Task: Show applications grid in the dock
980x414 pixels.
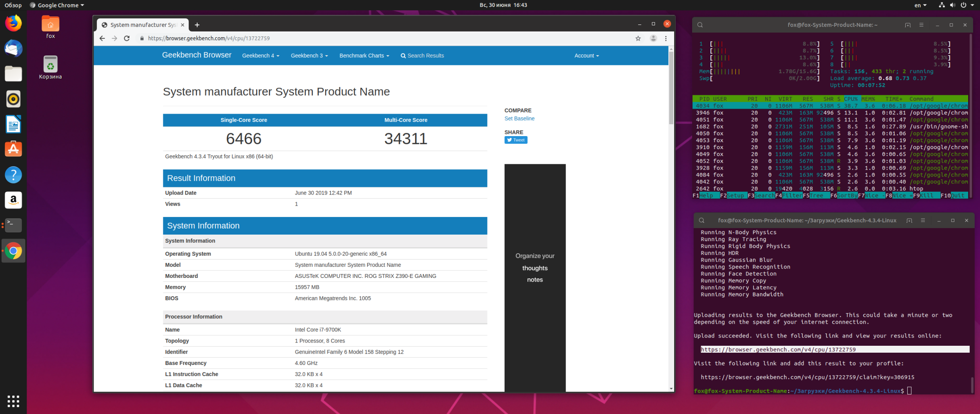Action: (x=13, y=401)
